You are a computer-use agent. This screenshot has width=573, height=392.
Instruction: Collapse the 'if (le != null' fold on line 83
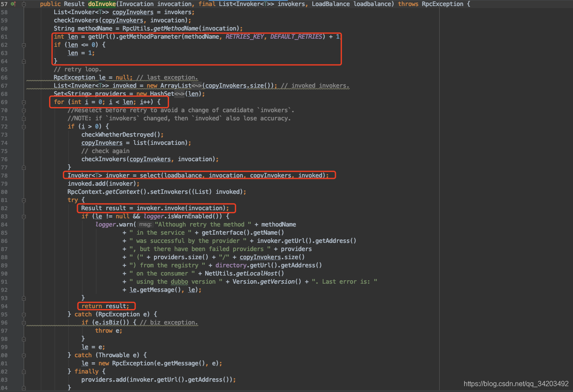[23, 216]
